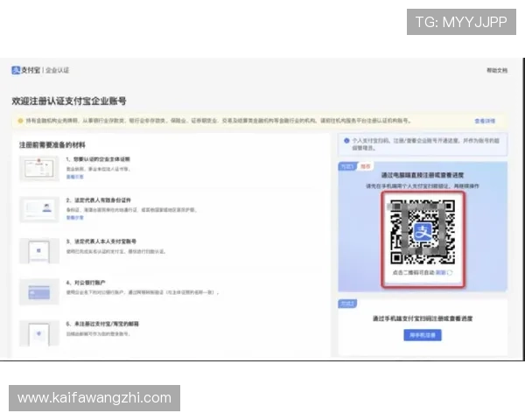Click the Alipay logo at the QR code center
Viewport: 525px width, 420px height.
point(423,232)
